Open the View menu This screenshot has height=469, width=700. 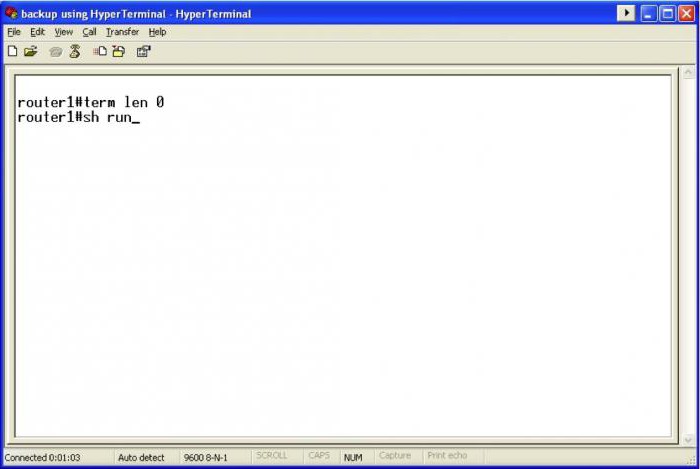coord(63,32)
